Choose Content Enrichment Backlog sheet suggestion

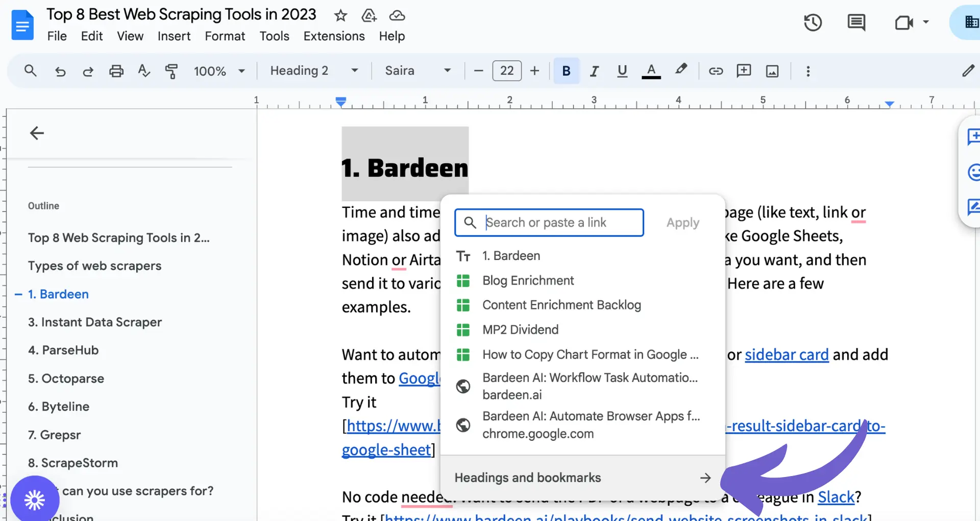click(582, 305)
